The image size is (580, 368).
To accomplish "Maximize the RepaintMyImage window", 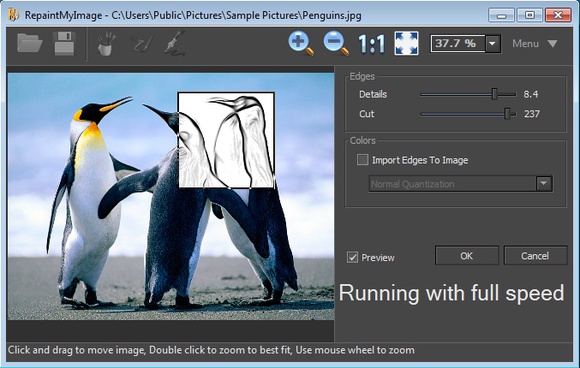I will click(529, 15).
